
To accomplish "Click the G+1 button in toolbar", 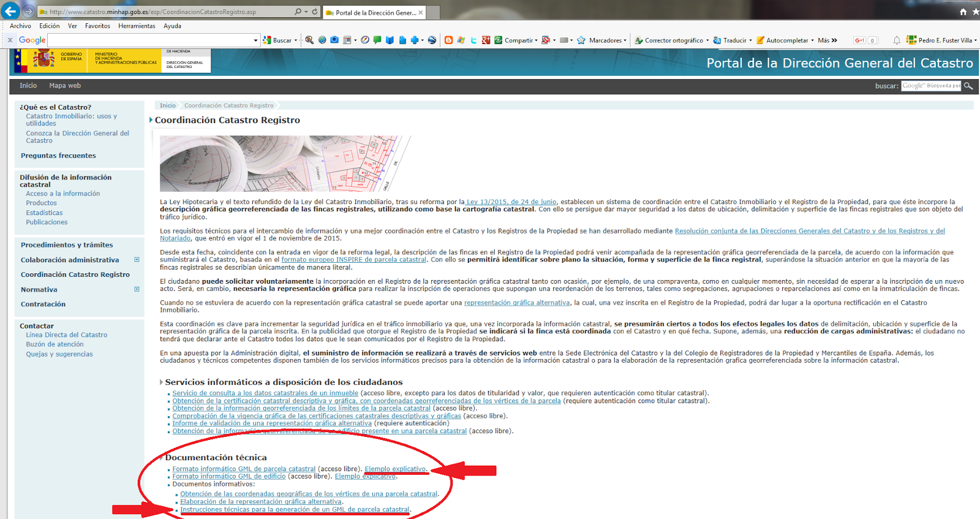I will coord(860,40).
